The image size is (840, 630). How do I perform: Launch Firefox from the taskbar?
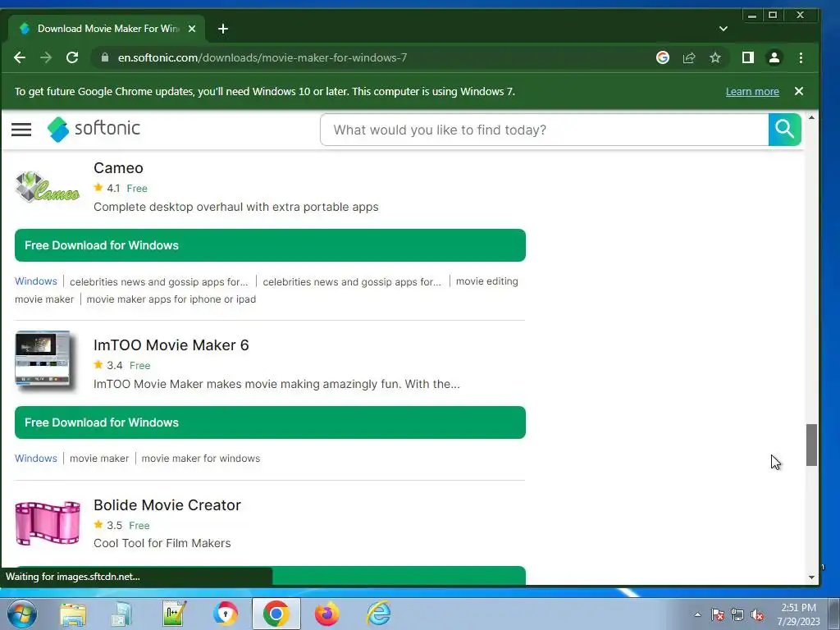(326, 614)
